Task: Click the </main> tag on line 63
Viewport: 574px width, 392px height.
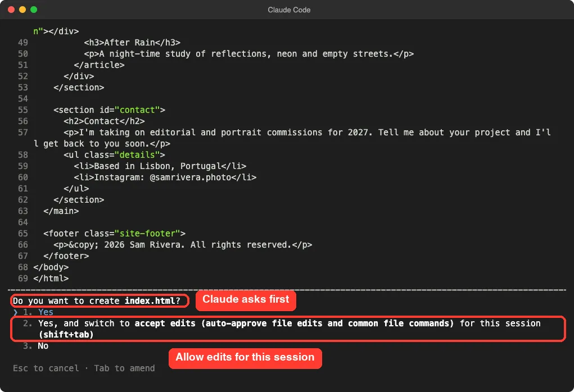Action: point(61,211)
